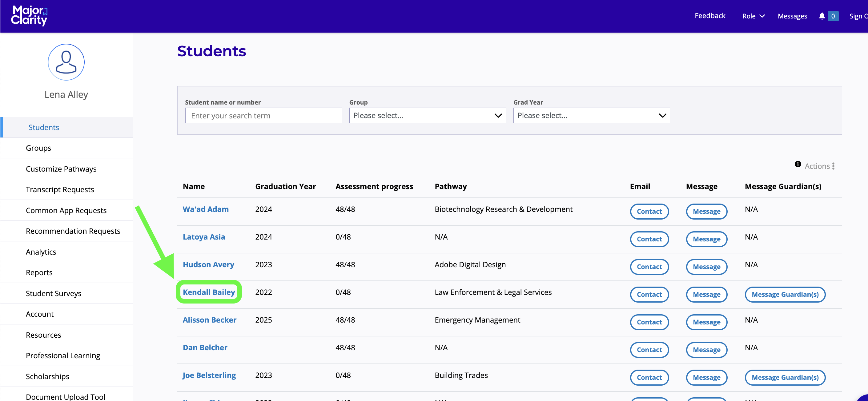This screenshot has height=401, width=868.
Task: Open Reports in the sidebar
Action: tap(66, 273)
